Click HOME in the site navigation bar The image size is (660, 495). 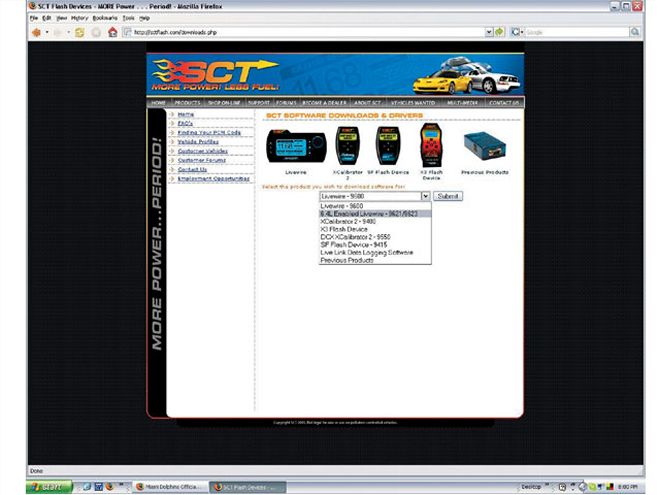tap(159, 103)
